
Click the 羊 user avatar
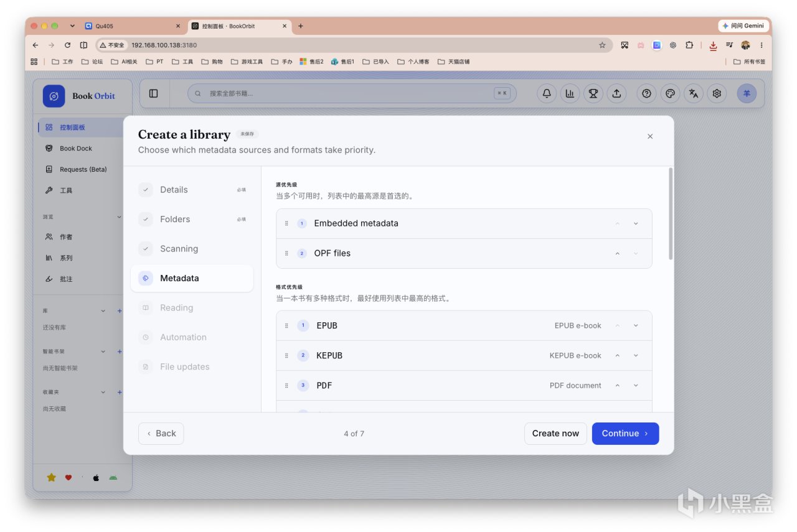[747, 93]
